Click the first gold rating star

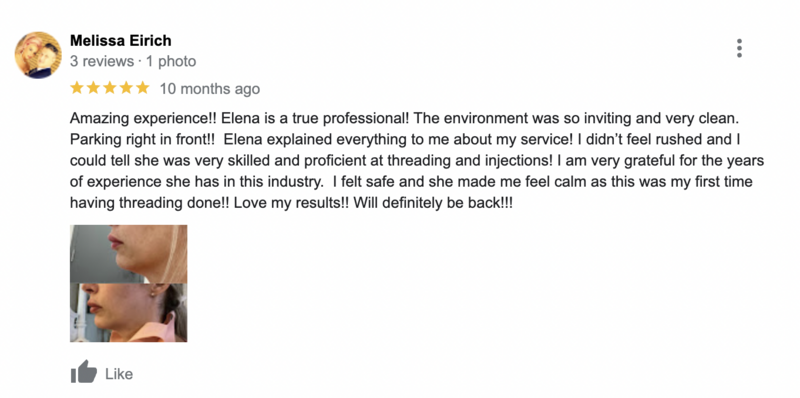click(x=77, y=88)
